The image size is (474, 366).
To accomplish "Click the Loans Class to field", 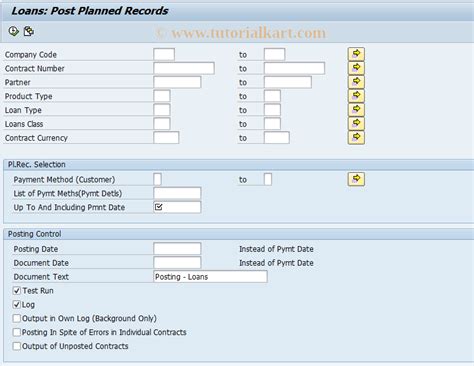I will pyautogui.click(x=272, y=124).
